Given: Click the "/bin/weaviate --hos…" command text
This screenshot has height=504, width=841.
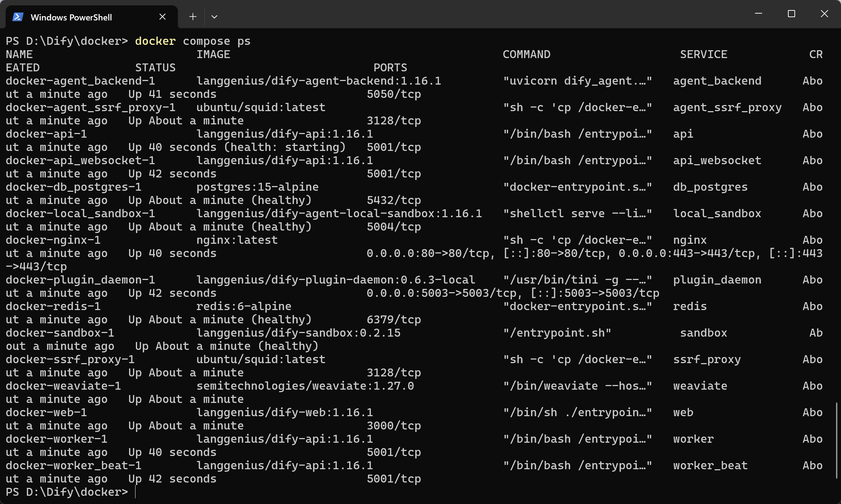Looking at the screenshot, I should click(x=578, y=386).
